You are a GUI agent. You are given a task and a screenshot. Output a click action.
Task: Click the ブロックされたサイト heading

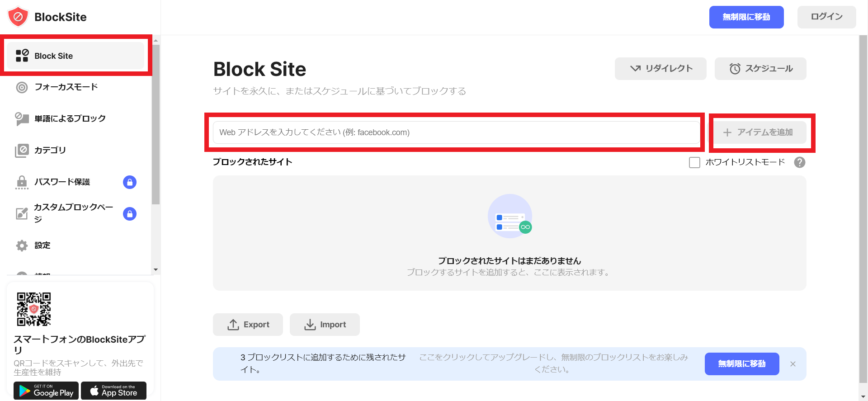253,162
